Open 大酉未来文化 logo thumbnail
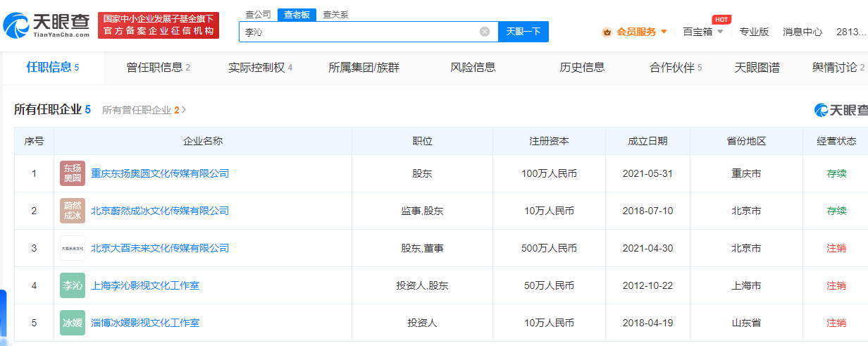 coord(73,248)
